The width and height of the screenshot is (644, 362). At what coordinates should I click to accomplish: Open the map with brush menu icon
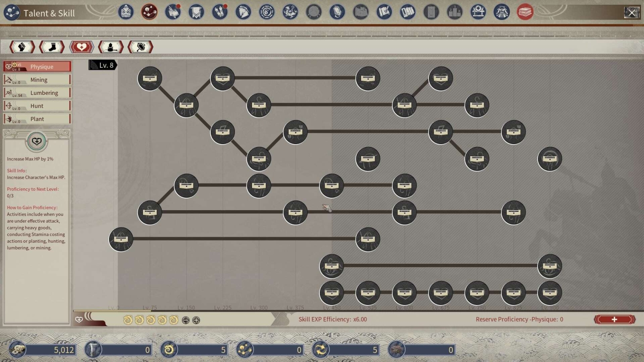pyautogui.click(x=384, y=12)
